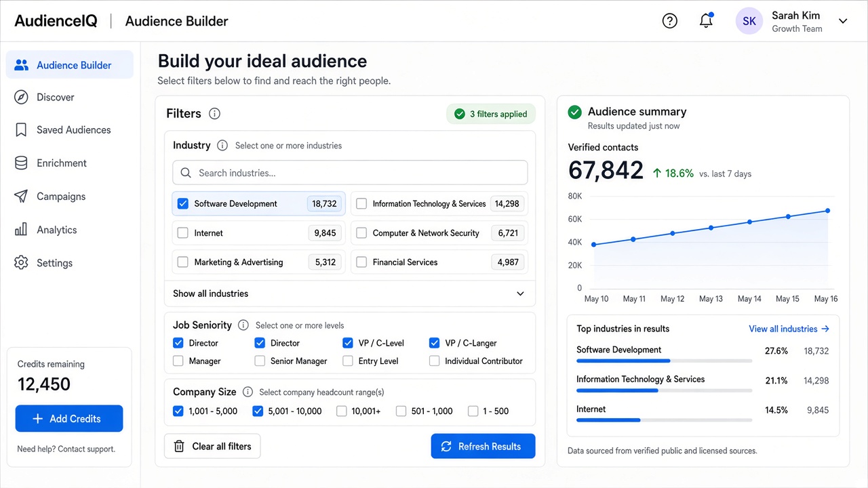Open the Sarah Kim account dropdown chevron
The image size is (868, 488).
843,21
